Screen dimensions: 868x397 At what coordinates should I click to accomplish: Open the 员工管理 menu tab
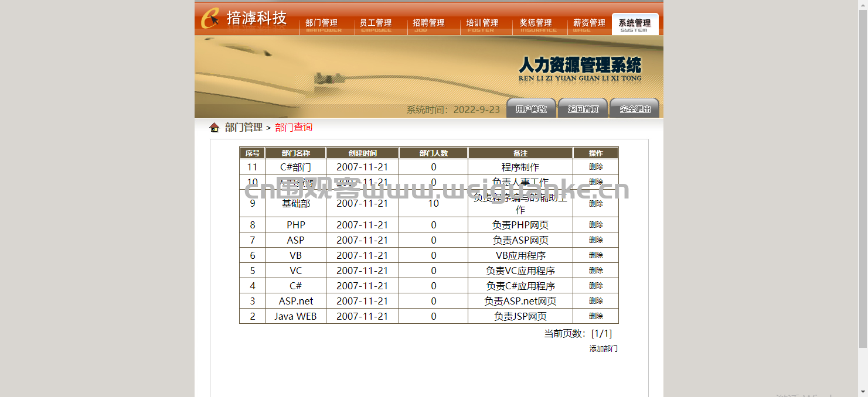[x=376, y=23]
